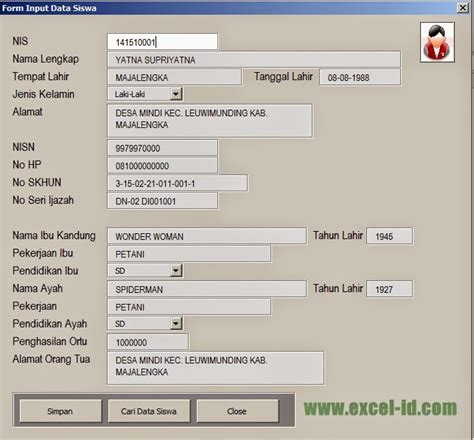Click the student photo avatar thumbnail

click(437, 42)
